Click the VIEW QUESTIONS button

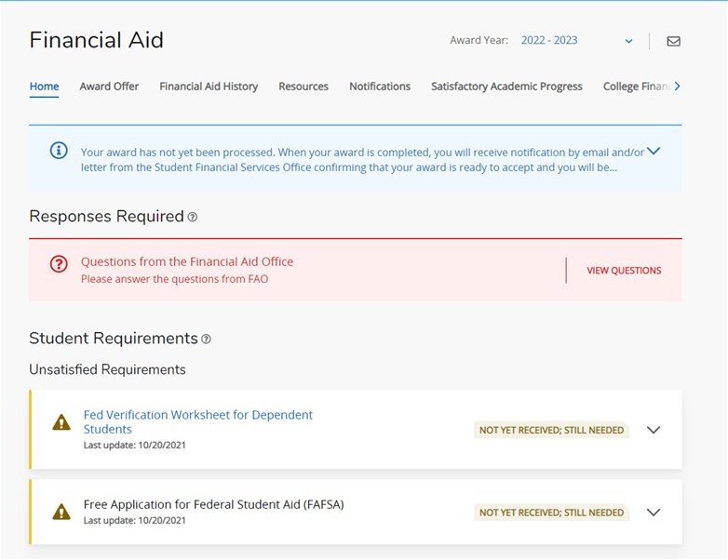click(624, 271)
